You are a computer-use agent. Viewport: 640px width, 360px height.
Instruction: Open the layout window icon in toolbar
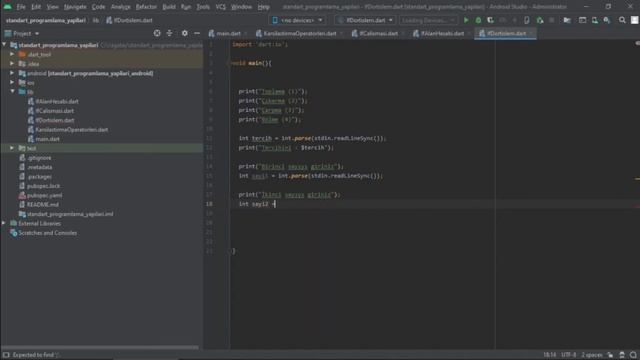582,20
